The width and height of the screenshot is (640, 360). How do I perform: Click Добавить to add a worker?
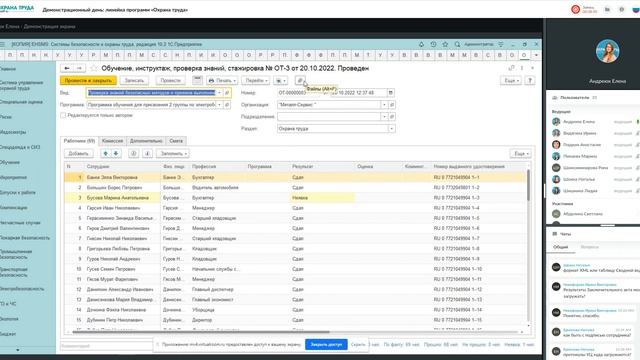(78, 153)
